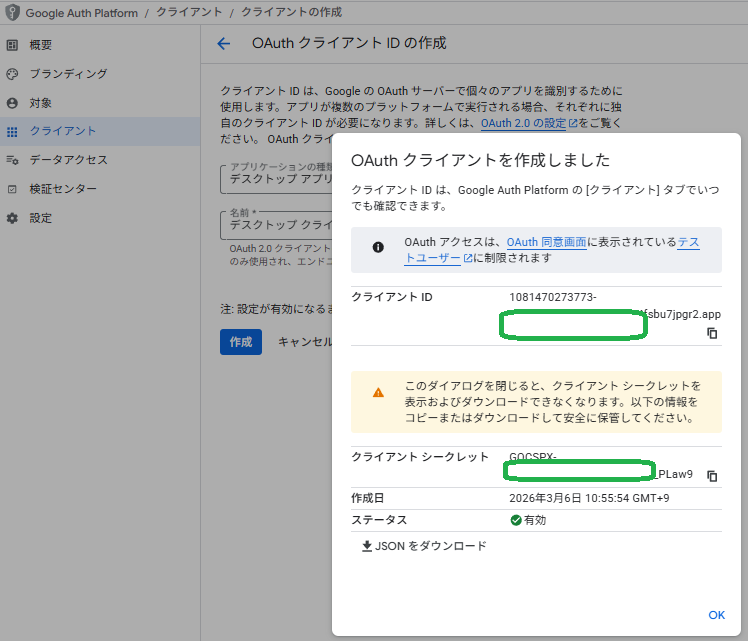Image resolution: width=748 pixels, height=641 pixels.
Task: Click the 概要 overview icon in sidebar
Action: (x=12, y=45)
